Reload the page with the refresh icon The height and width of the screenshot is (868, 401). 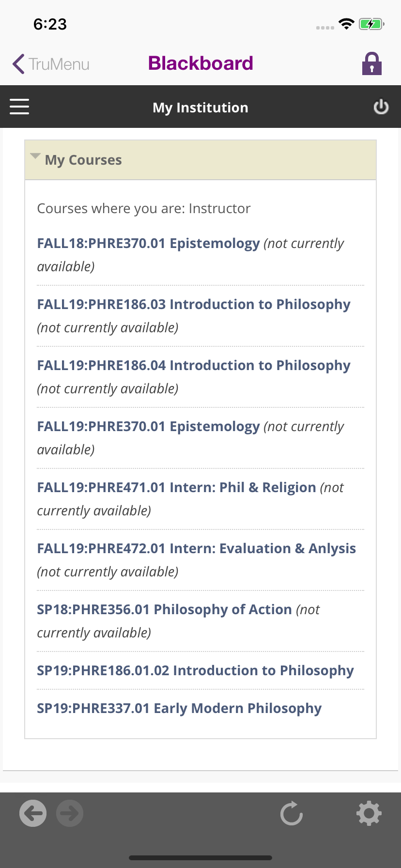tap(292, 813)
